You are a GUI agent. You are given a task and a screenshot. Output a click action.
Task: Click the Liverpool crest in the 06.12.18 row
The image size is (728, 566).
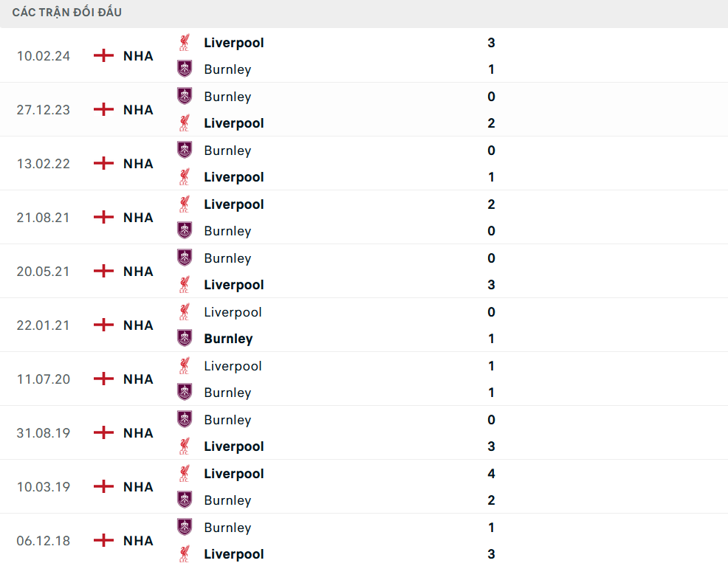184,554
